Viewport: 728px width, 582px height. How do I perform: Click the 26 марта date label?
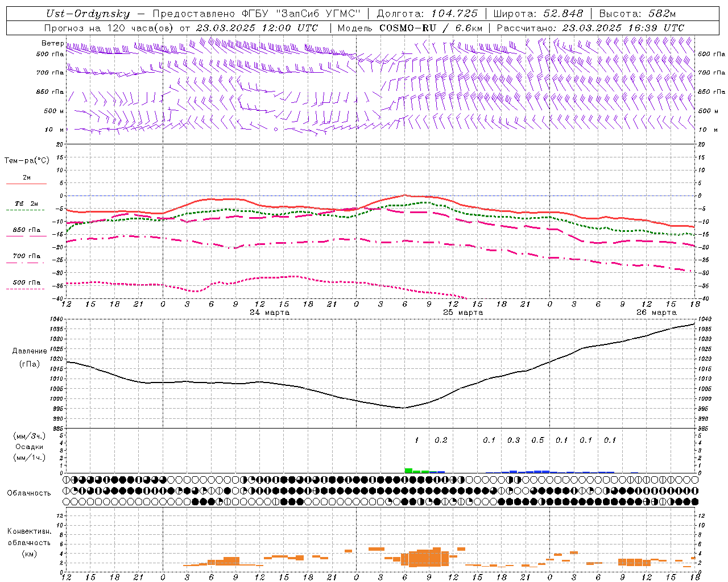657,312
